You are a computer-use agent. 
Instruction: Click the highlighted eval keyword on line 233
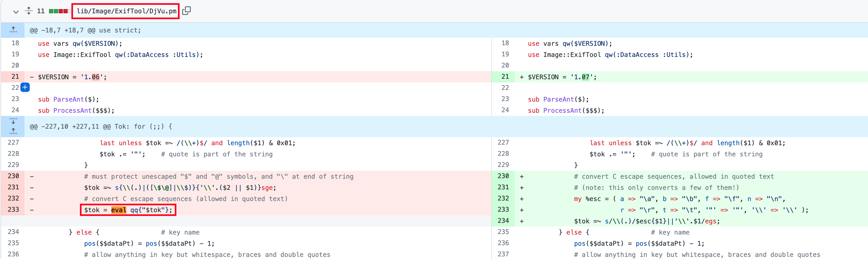[x=119, y=210]
